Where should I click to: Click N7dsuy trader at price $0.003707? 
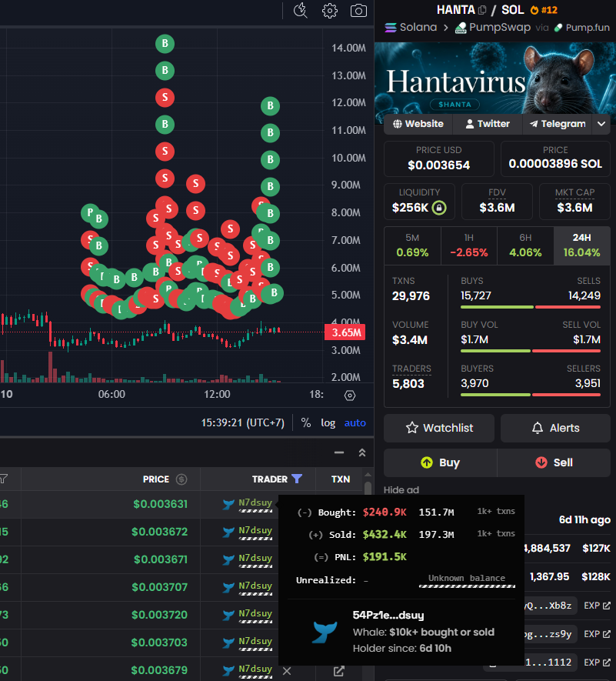(x=255, y=587)
